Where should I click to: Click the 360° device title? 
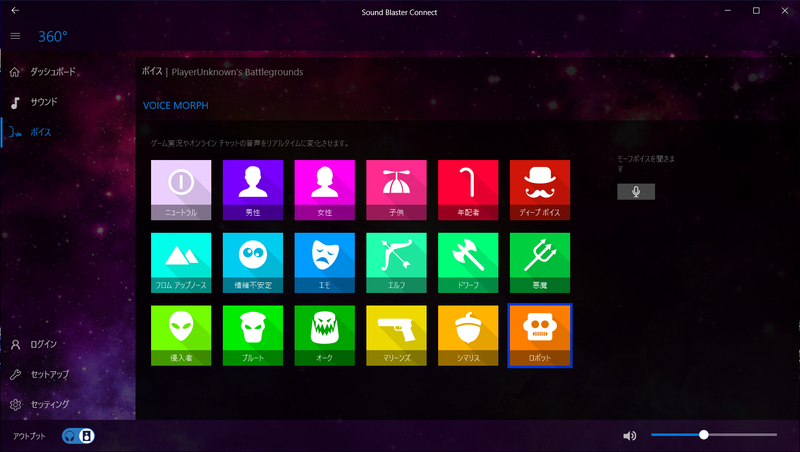[x=53, y=37]
